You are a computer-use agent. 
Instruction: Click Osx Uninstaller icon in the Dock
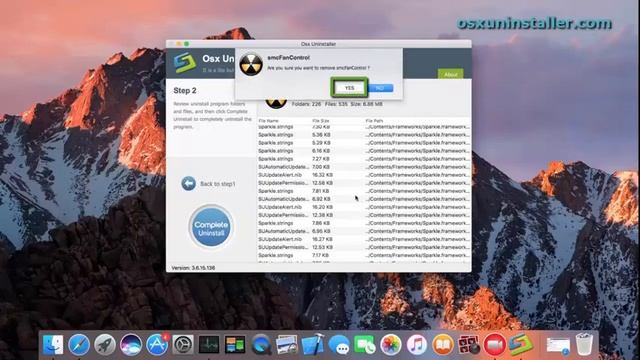pyautogui.click(x=520, y=345)
